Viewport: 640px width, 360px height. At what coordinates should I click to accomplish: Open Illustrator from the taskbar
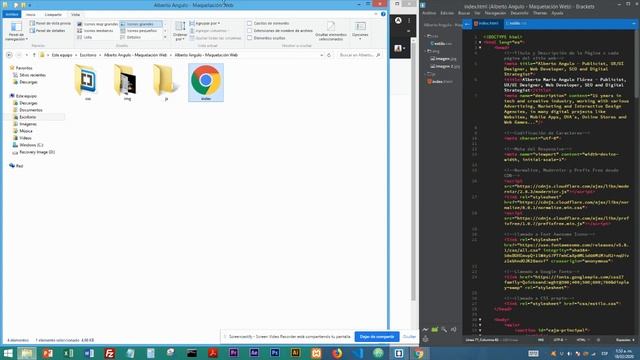point(296,353)
